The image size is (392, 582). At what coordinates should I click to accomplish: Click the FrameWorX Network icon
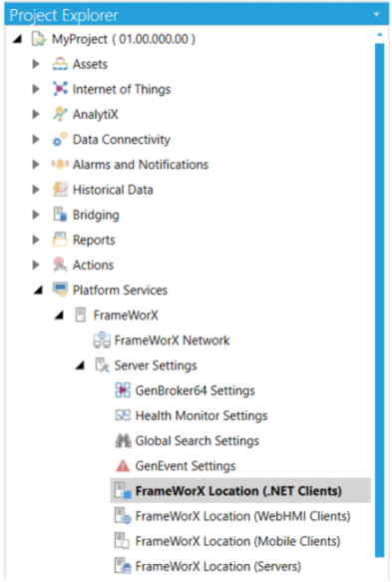click(102, 340)
